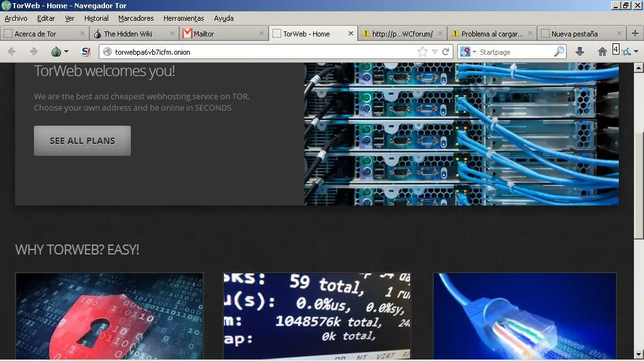Image resolution: width=644 pixels, height=362 pixels.
Task: Click the site identity globe icon
Action: click(x=108, y=52)
